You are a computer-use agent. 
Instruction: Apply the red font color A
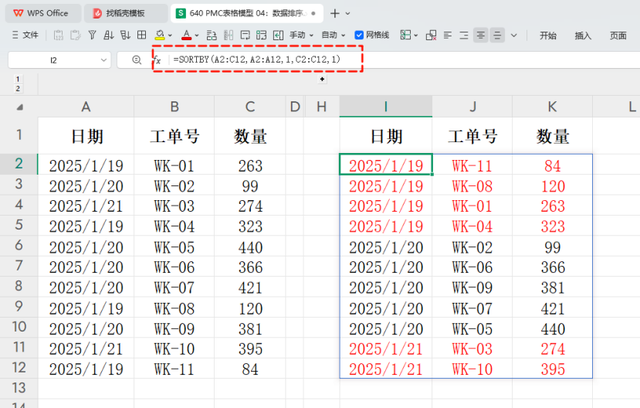click(x=187, y=35)
